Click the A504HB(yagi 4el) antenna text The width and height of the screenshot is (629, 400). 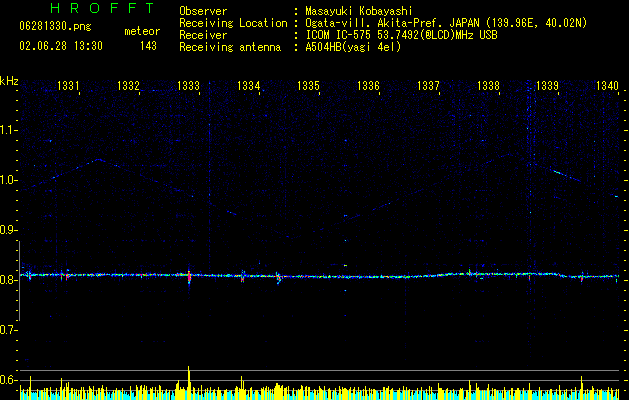point(353,47)
